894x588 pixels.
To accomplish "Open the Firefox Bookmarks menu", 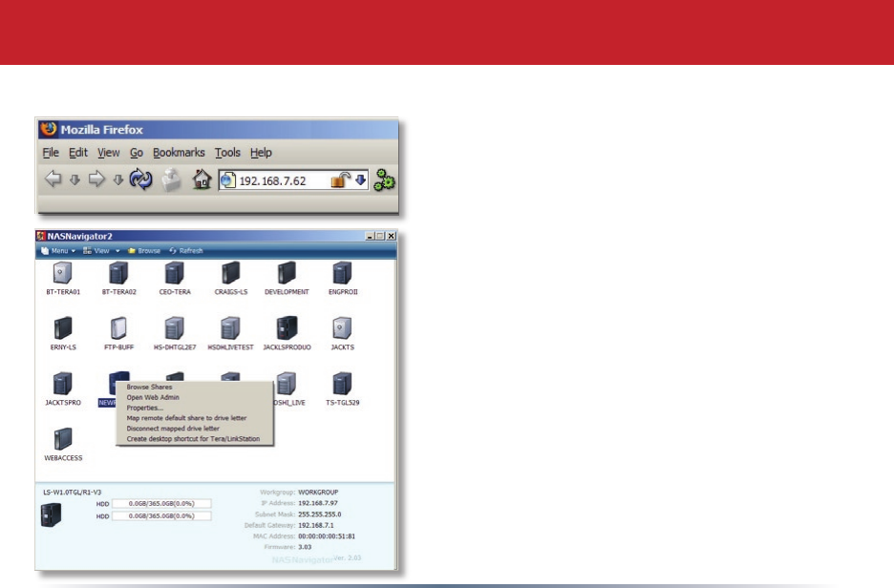I will (x=179, y=153).
